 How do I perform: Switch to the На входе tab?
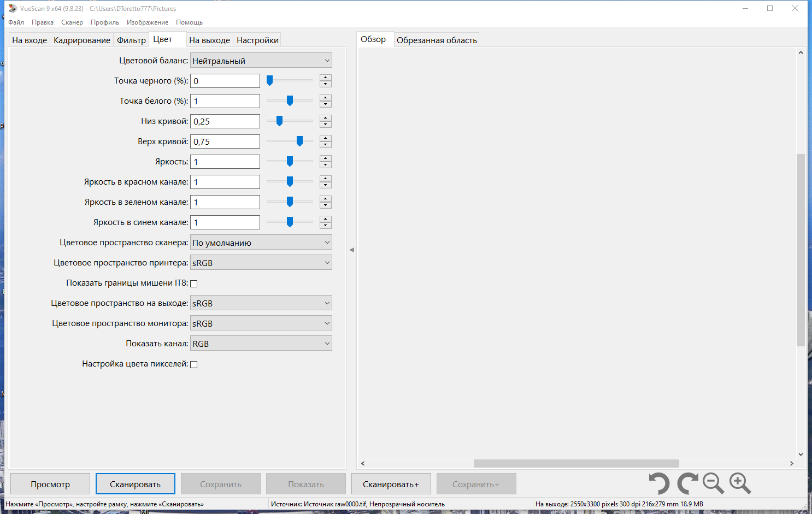[x=30, y=40]
